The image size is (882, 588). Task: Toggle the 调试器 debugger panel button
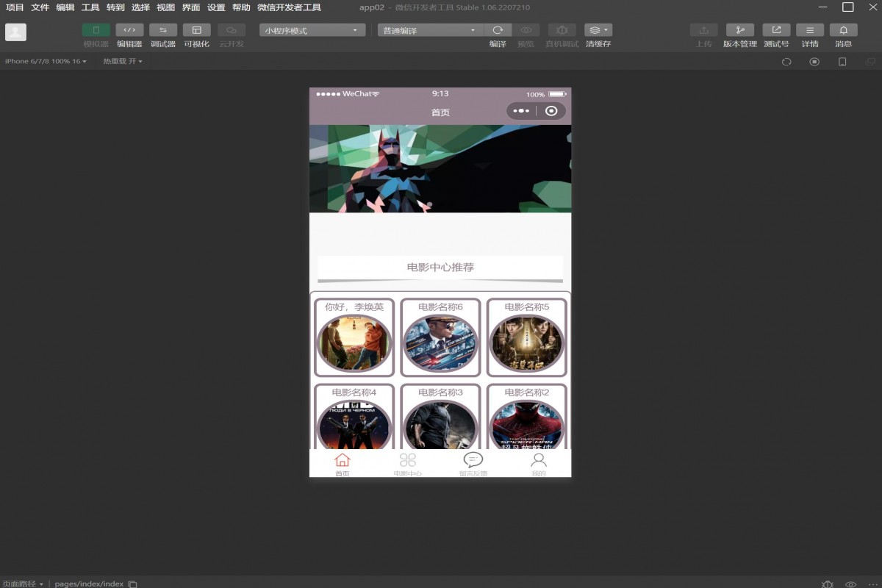click(162, 30)
